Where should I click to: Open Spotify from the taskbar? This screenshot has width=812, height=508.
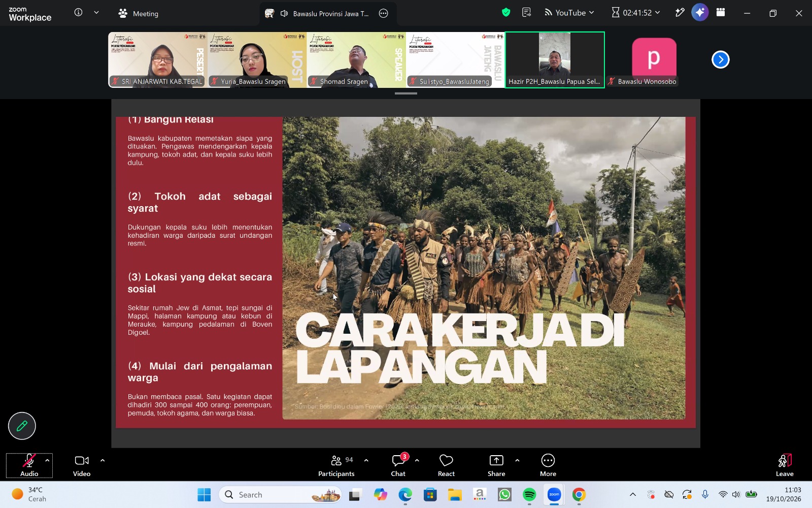click(529, 495)
